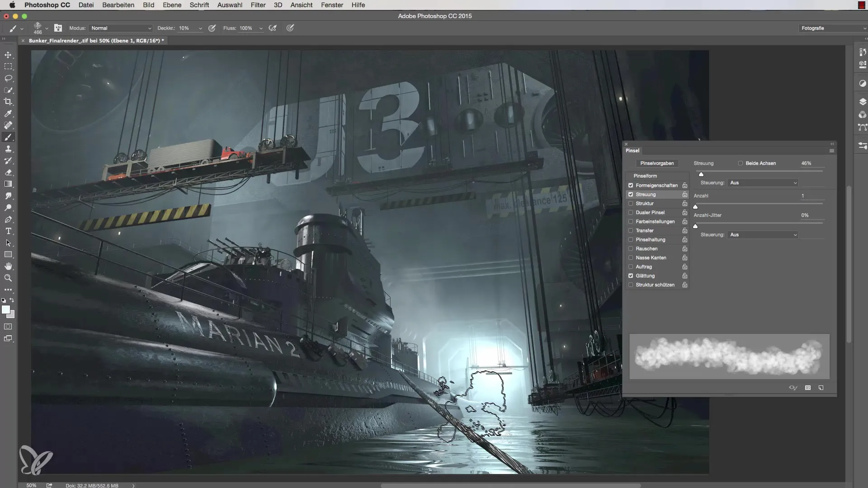The width and height of the screenshot is (868, 488).
Task: Select the Pen tool
Action: point(8,220)
